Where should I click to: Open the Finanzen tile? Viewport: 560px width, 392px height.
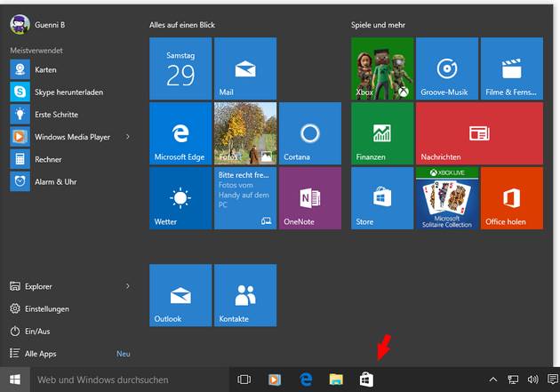(382, 133)
